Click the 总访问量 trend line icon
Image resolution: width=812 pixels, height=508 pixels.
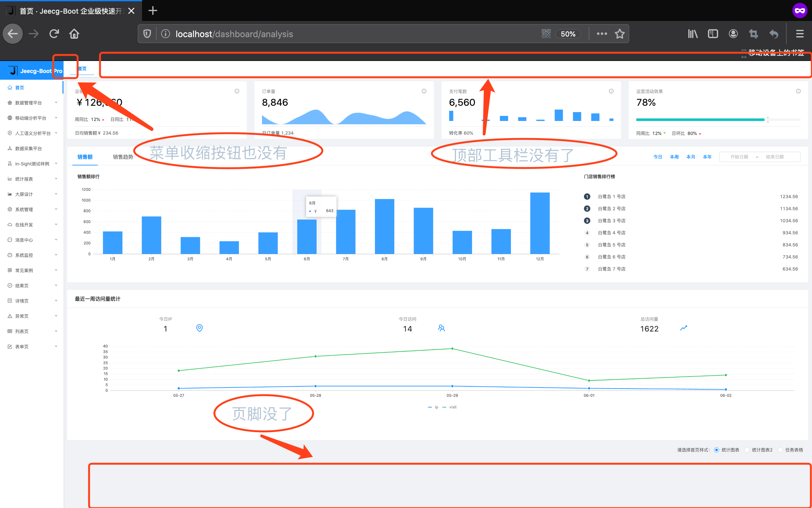(x=684, y=328)
